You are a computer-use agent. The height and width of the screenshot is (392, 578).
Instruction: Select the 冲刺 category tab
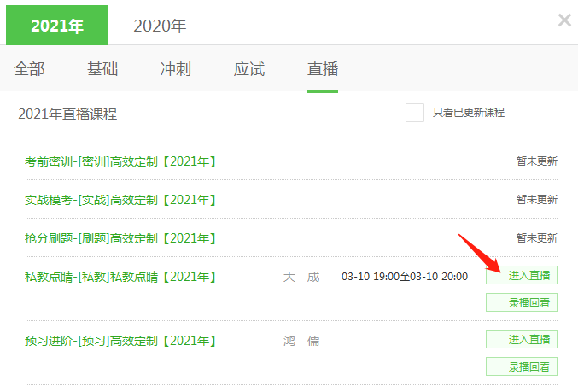tap(176, 69)
